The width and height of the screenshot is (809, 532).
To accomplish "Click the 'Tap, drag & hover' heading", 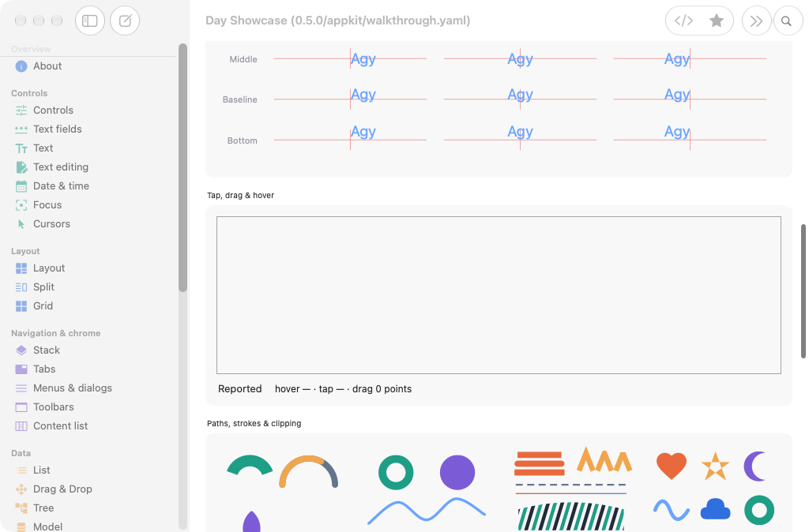I will click(240, 196).
